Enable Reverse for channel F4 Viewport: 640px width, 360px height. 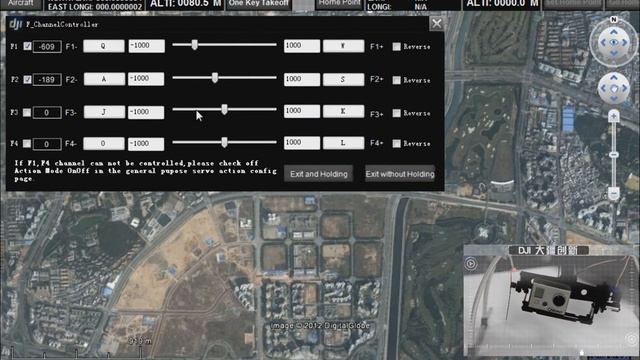(x=396, y=144)
